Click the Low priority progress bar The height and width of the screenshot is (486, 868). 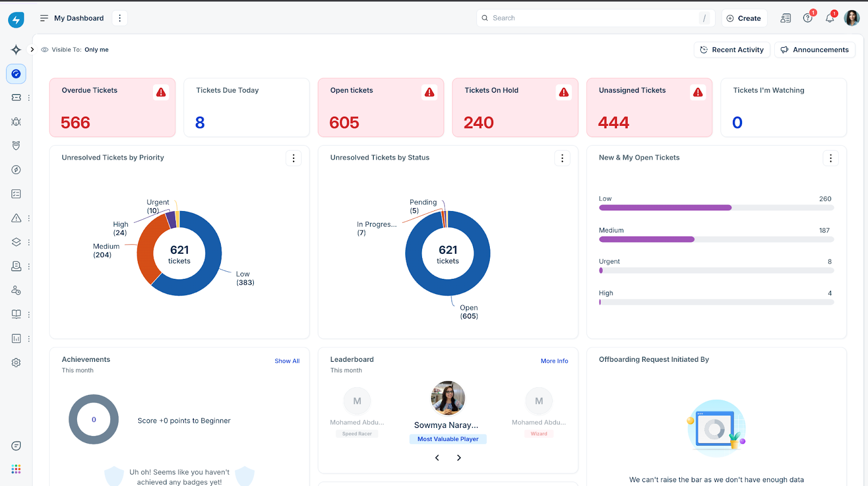(716, 208)
